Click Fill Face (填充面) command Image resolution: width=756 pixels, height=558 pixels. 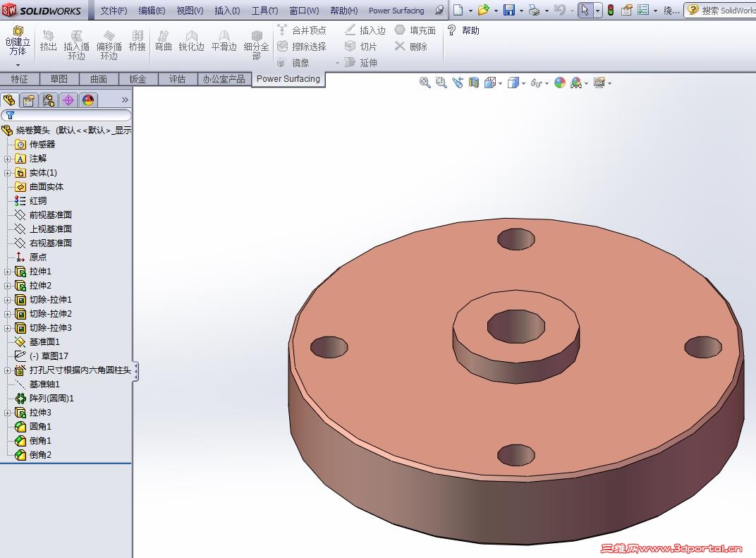[415, 30]
